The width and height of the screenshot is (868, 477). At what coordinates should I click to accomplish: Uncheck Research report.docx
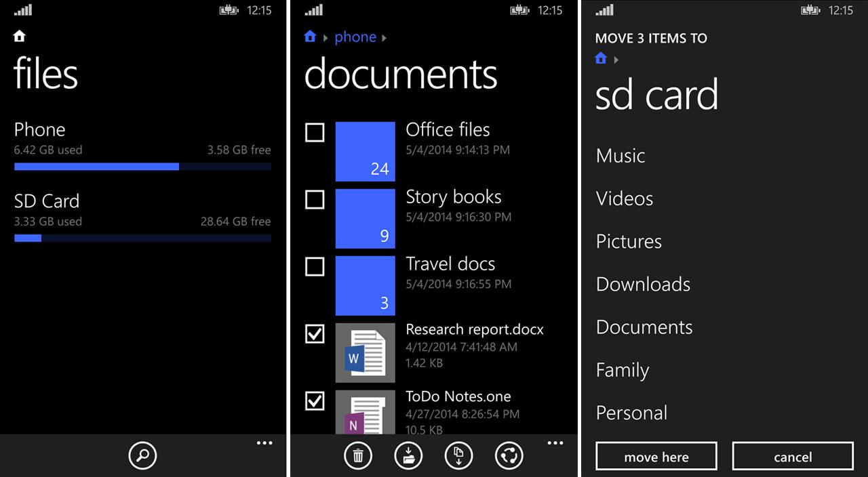pyautogui.click(x=314, y=334)
